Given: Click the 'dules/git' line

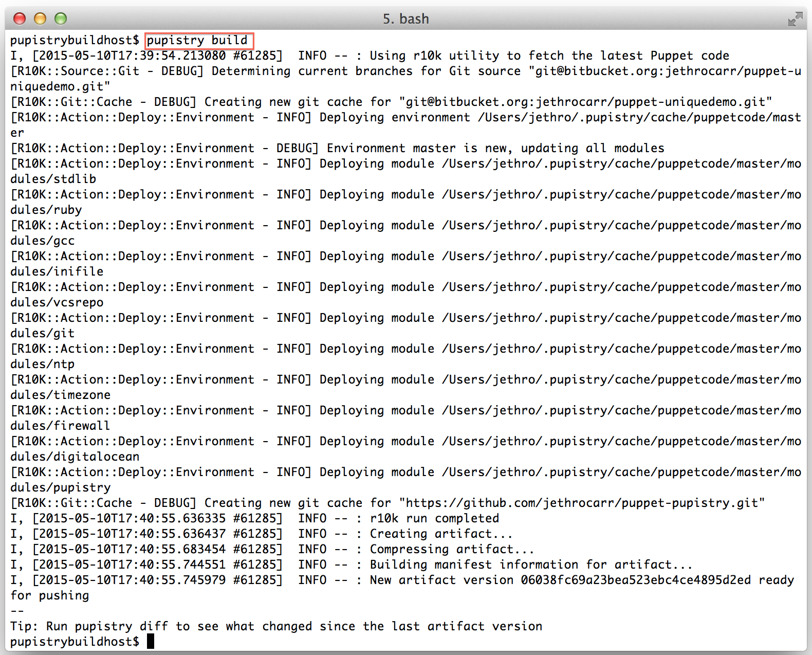Looking at the screenshot, I should [42, 333].
